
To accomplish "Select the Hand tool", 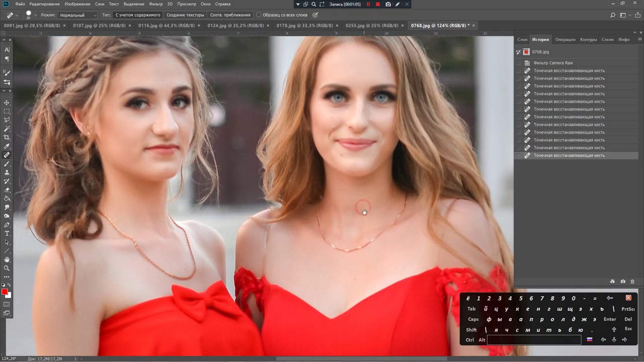I will [x=7, y=259].
